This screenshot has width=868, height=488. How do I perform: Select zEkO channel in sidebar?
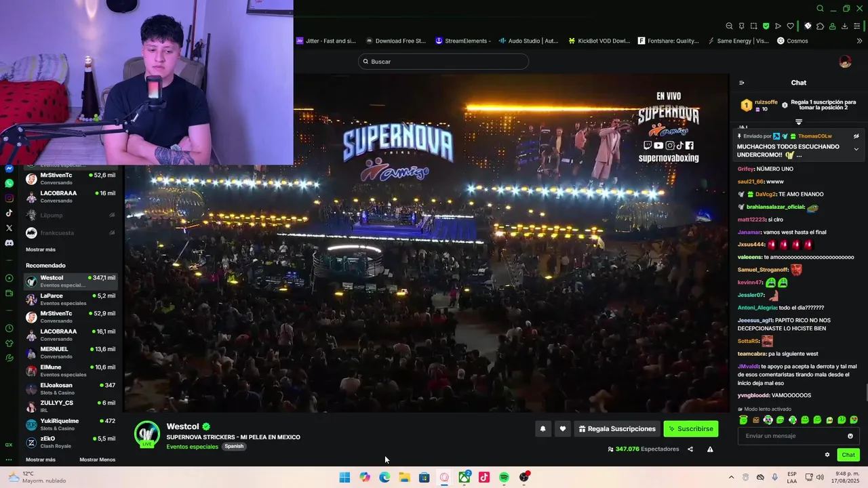[x=71, y=442]
